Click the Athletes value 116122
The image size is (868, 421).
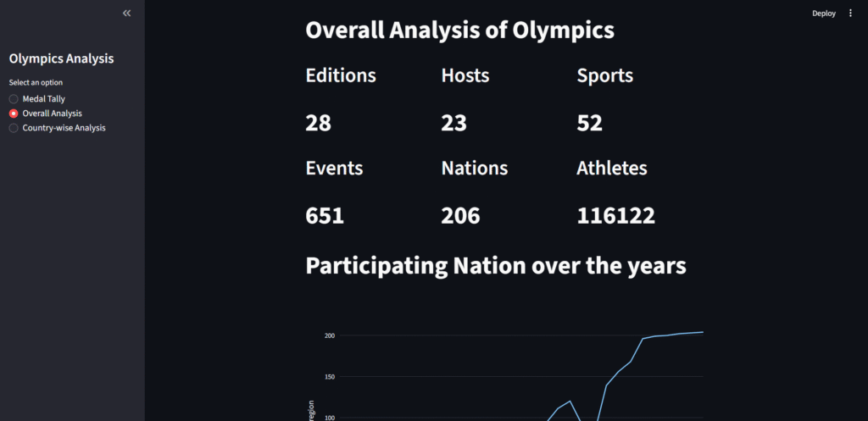(615, 215)
